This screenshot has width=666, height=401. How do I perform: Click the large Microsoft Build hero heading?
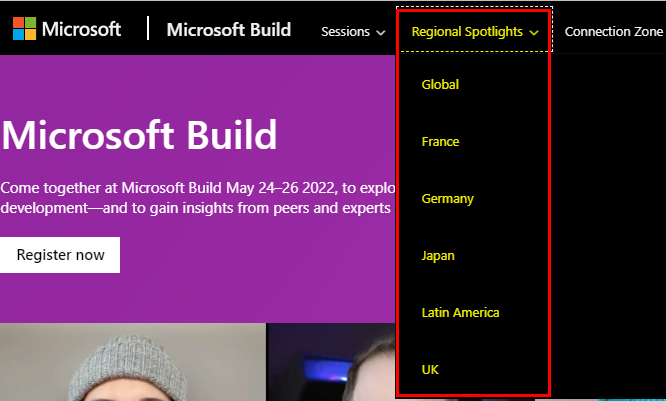pos(140,135)
